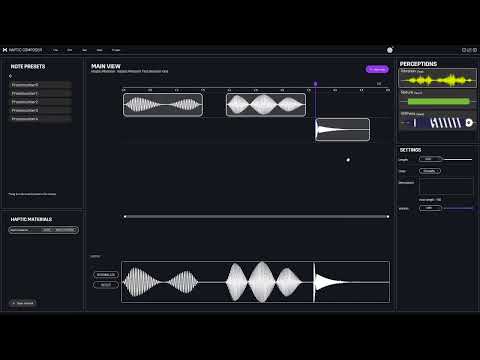Image resolution: width=480 pixels, height=360 pixels.
Task: Click the button at bottom-left of sidebar
Action: tap(23, 303)
